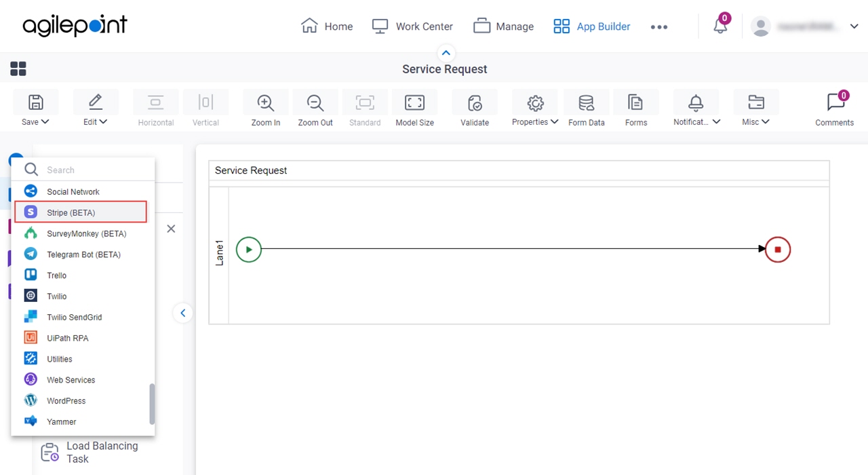Screen dimensions: 868x475
Task: Click the Standard zoom icon
Action: pos(365,102)
